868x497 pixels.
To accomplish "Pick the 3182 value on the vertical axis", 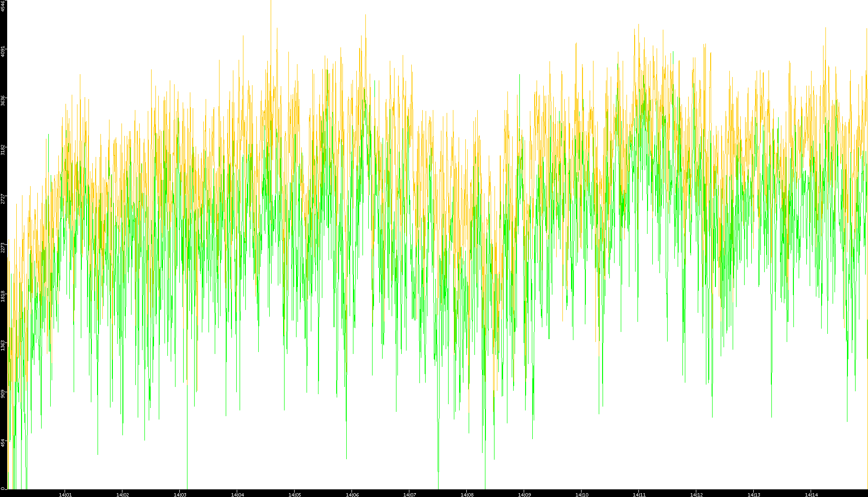I will pyautogui.click(x=3, y=149).
